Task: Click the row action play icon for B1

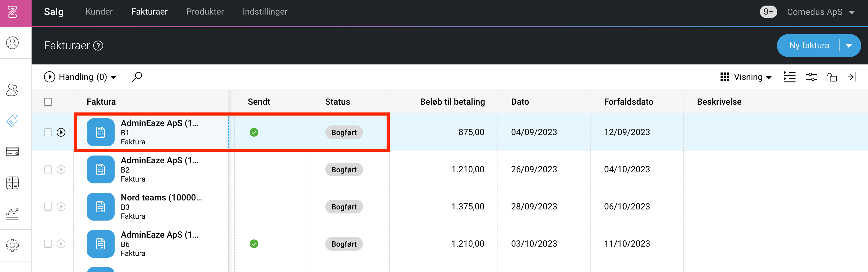Action: point(61,132)
